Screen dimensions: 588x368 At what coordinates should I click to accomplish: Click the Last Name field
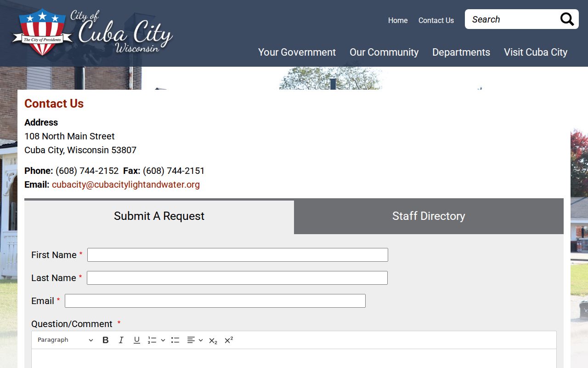[x=237, y=278]
